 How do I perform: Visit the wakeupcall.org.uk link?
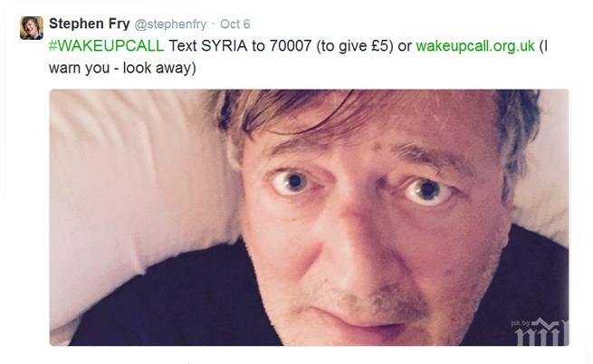(475, 46)
